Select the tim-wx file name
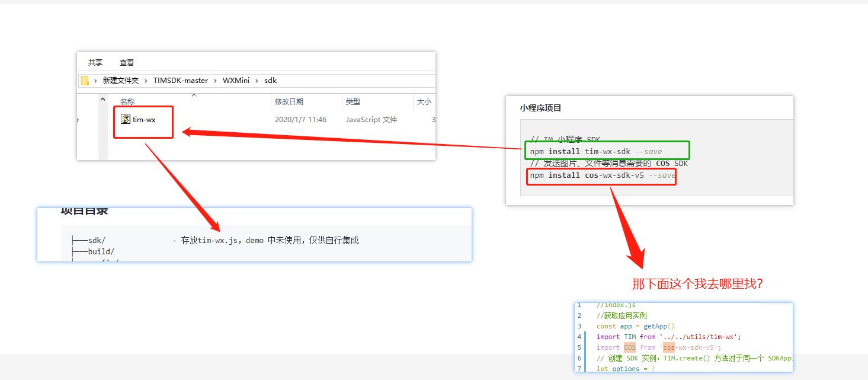 click(144, 120)
